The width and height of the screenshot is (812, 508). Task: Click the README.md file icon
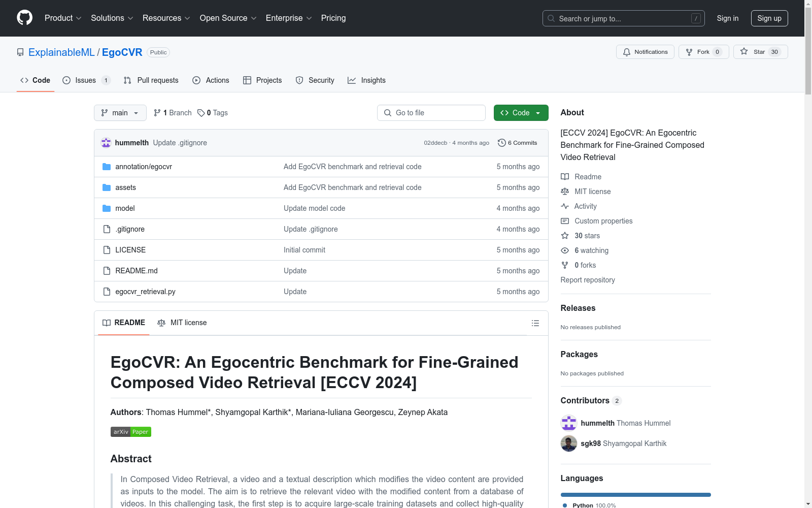coord(107,271)
